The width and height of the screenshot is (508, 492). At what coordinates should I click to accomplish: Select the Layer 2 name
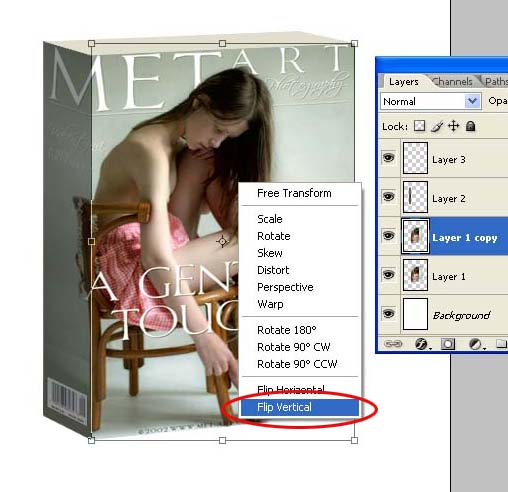[x=449, y=199]
